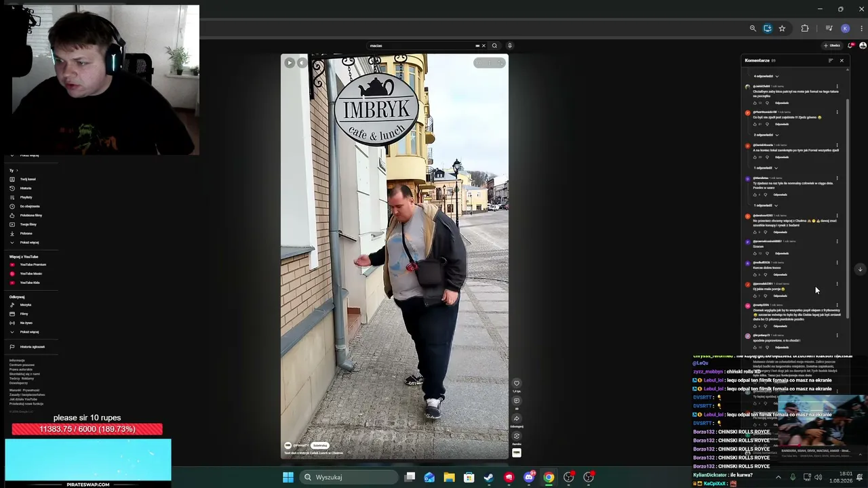This screenshot has width=868, height=488.
Task: Start voice search with the microphone
Action: [510, 45]
